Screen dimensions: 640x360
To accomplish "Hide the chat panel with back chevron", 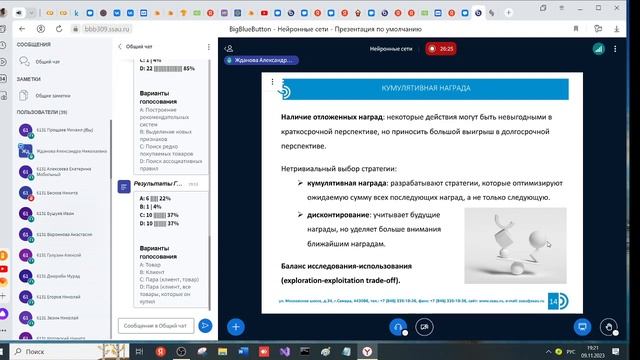I will coord(120,47).
